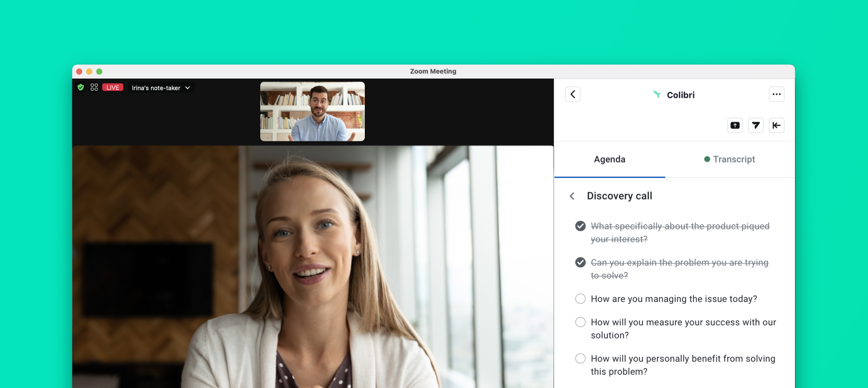The height and width of the screenshot is (388, 868).
Task: Click the back arrow in Colibri header
Action: [573, 94]
